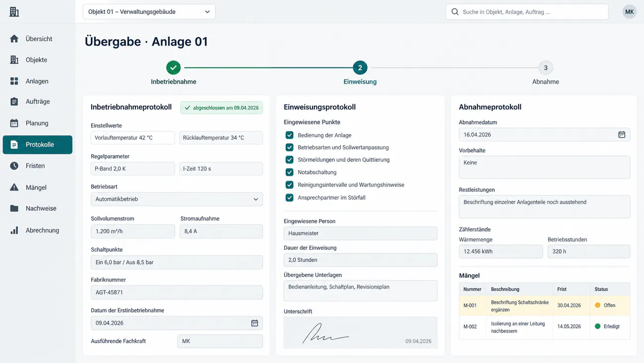Click the Frist column header

tap(562, 289)
